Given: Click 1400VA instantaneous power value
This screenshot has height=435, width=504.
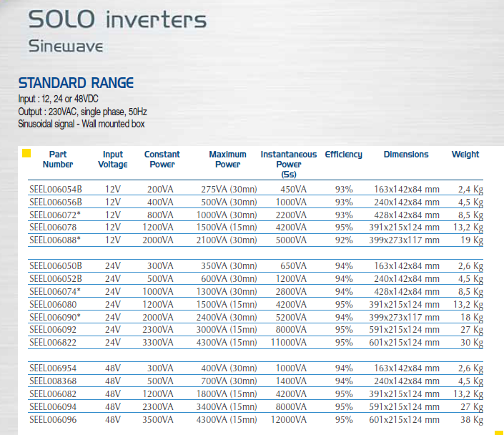Looking at the screenshot, I should (x=291, y=381).
